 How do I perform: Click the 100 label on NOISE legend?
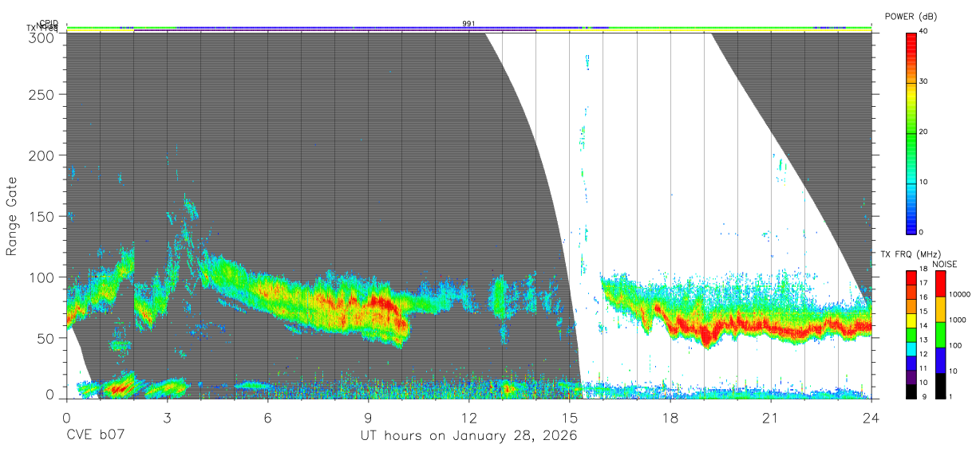pyautogui.click(x=955, y=346)
